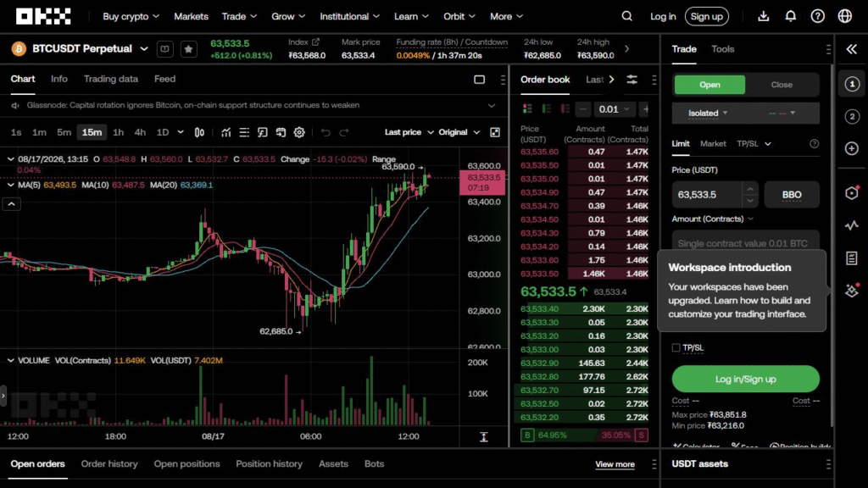The image size is (868, 488).
Task: Click the View more link
Action: click(x=615, y=464)
